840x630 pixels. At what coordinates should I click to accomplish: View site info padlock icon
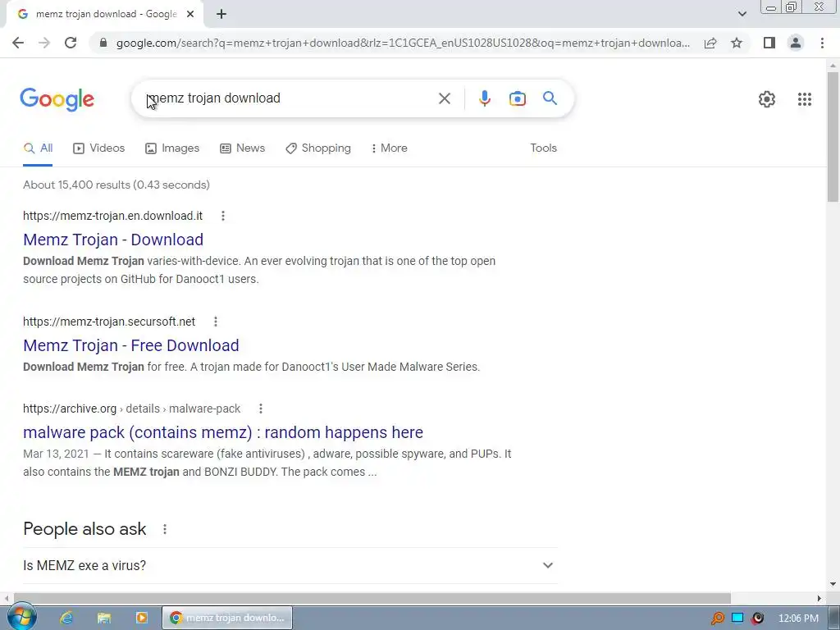(103, 43)
